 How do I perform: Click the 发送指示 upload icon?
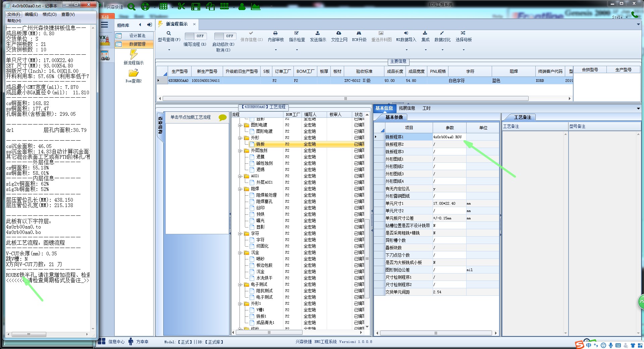318,33
